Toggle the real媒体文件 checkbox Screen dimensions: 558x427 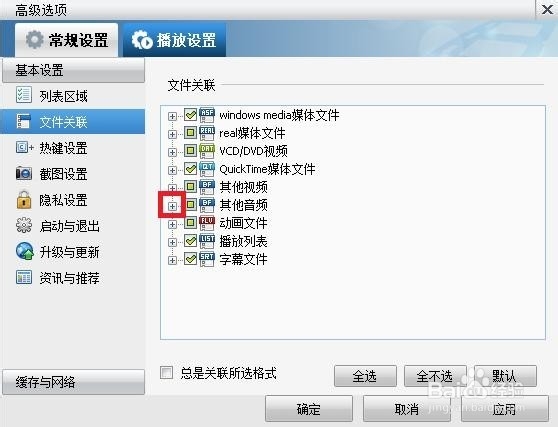click(x=190, y=133)
